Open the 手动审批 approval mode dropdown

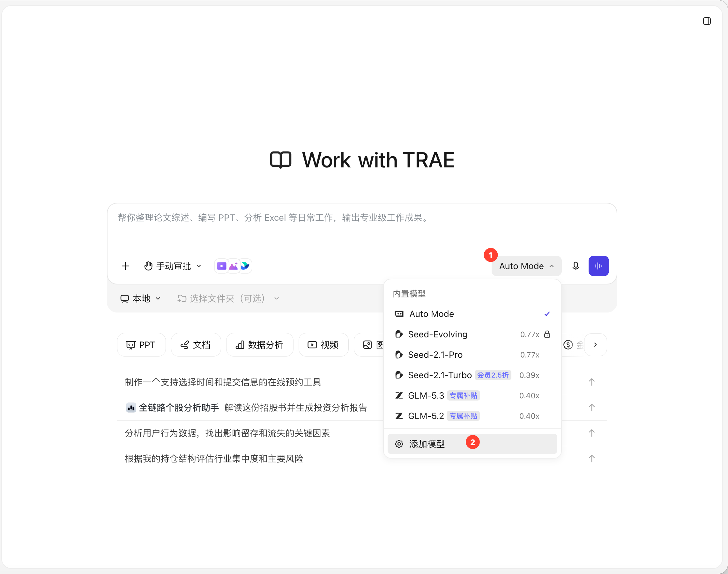(x=173, y=266)
